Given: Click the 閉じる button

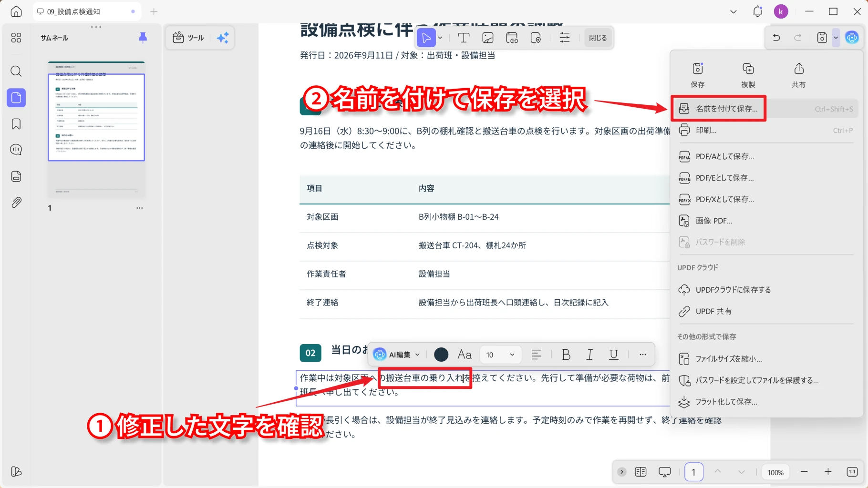Looking at the screenshot, I should point(598,38).
